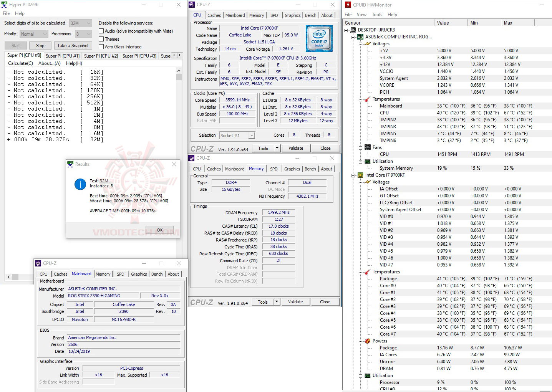Open the digits of pi 32M dropdown
The height and width of the screenshot is (392, 552).
[81, 23]
